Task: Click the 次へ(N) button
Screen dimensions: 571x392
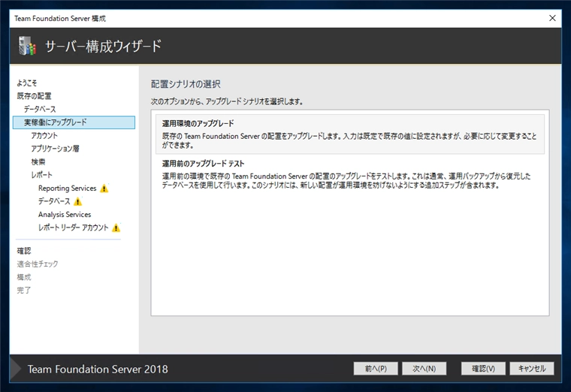Action: coord(424,369)
